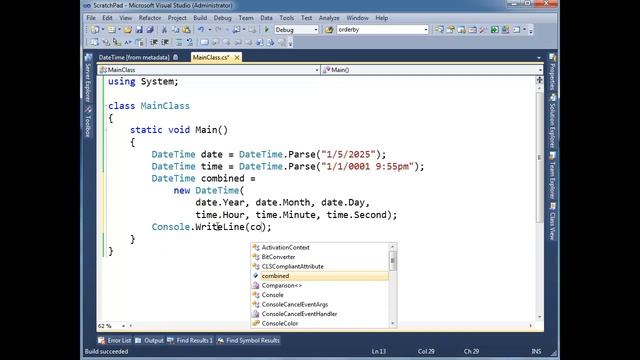The image size is (640, 360).
Task: Comment out the selected lines icon
Action: pyautogui.click(x=179, y=42)
